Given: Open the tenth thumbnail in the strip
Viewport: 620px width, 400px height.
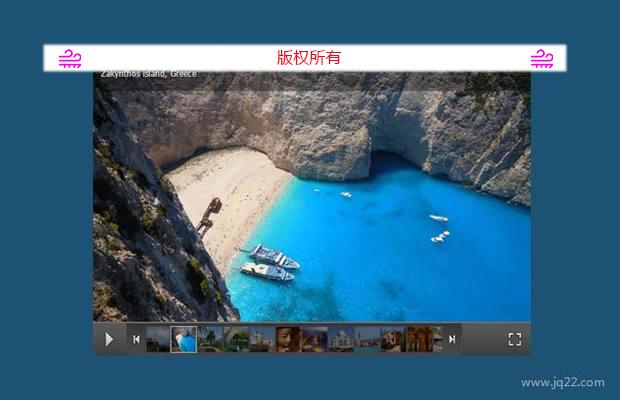Looking at the screenshot, I should point(392,339).
